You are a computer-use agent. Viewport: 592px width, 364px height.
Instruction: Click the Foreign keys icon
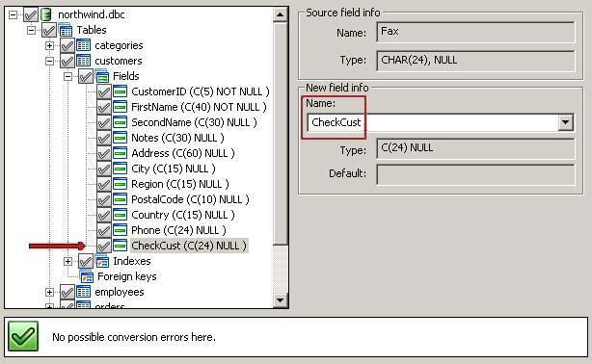(x=87, y=277)
